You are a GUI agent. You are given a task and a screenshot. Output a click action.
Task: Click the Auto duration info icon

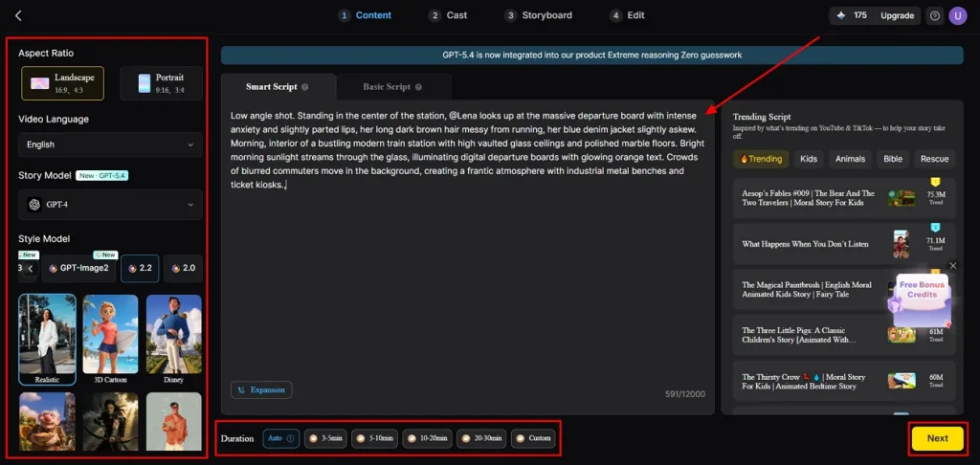click(x=290, y=438)
